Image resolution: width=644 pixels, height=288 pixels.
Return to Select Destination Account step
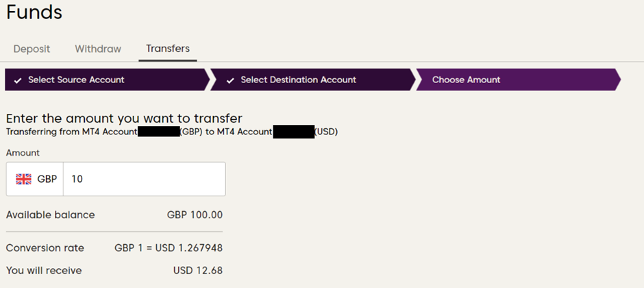[x=298, y=80]
